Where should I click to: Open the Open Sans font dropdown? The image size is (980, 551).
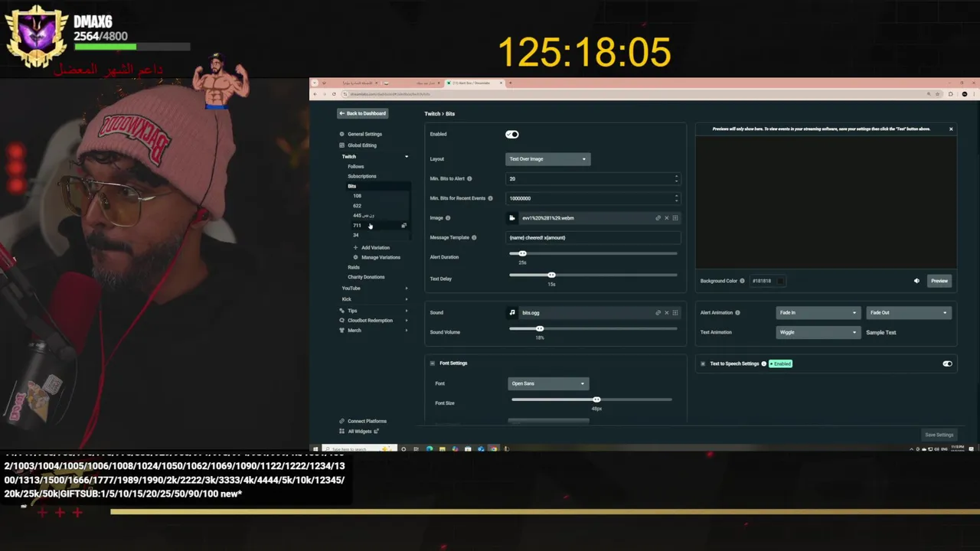click(548, 383)
